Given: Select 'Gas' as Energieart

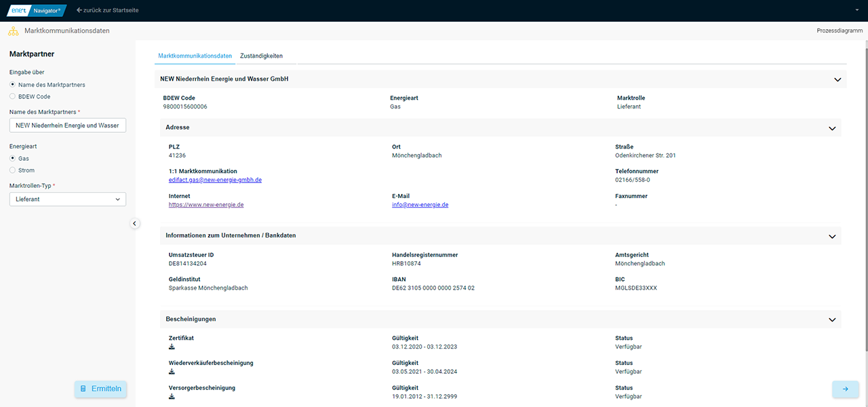Looking at the screenshot, I should point(13,158).
